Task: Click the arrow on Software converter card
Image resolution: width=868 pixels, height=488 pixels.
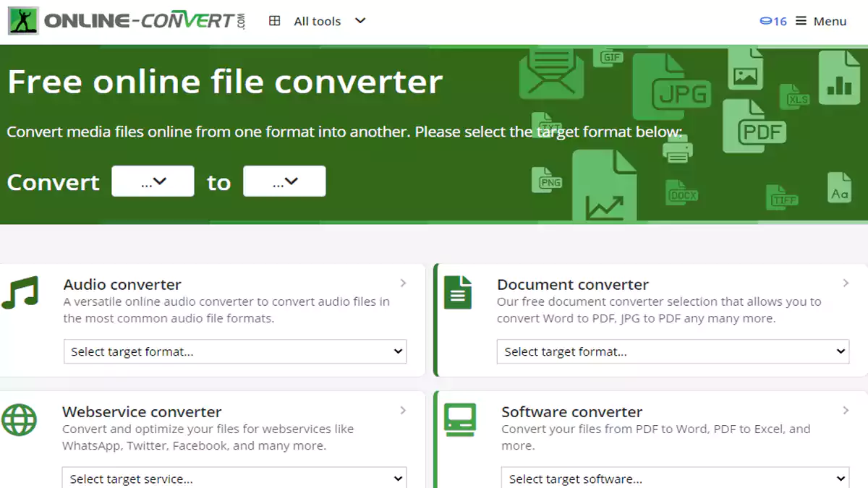Action: point(845,411)
